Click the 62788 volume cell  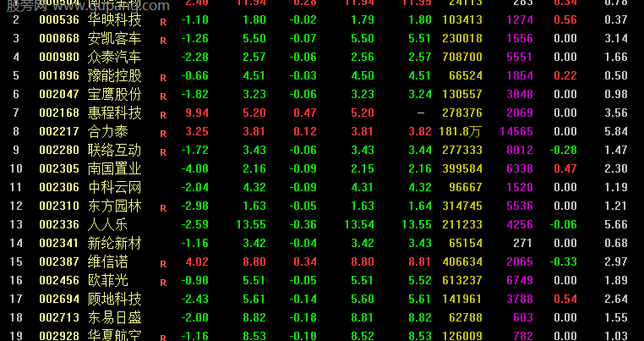466,317
